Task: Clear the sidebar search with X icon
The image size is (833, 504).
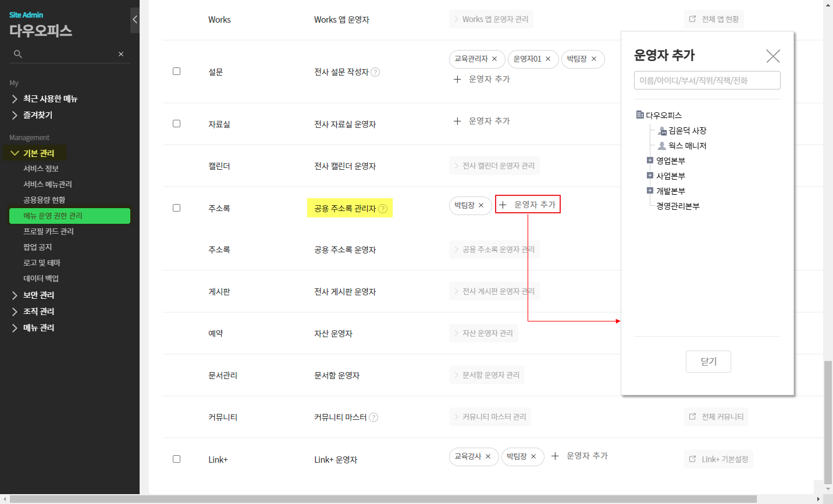Action: (x=121, y=54)
